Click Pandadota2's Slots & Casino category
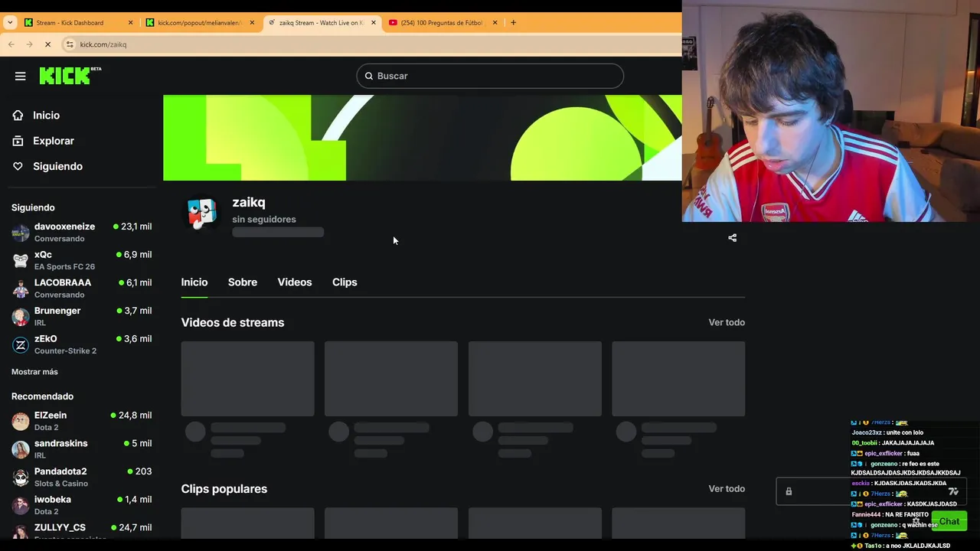Viewport: 980px width, 551px height. 61,484
